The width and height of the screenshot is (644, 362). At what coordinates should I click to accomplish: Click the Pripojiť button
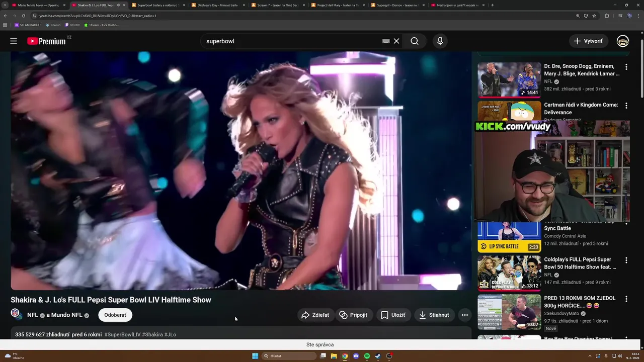[354, 315]
